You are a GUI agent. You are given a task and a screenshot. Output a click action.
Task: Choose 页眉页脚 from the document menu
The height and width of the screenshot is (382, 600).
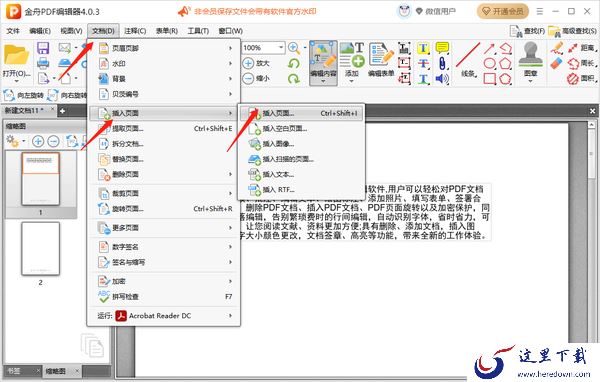coord(165,48)
